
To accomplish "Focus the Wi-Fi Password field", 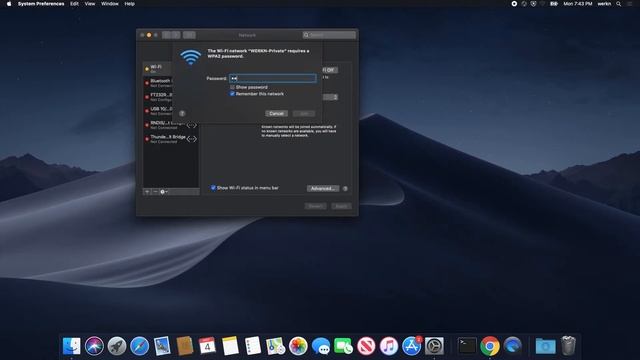I will tap(273, 78).
